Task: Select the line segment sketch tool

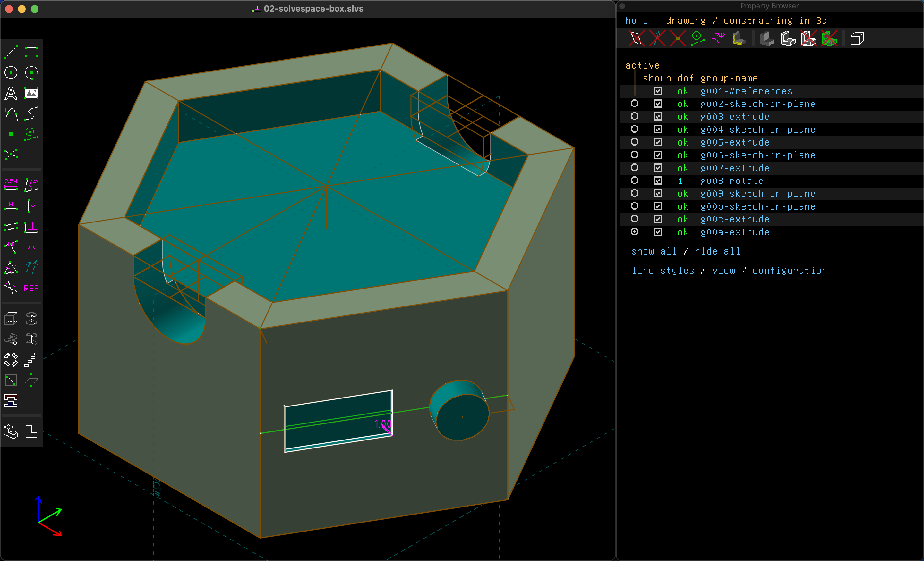Action: [11, 52]
